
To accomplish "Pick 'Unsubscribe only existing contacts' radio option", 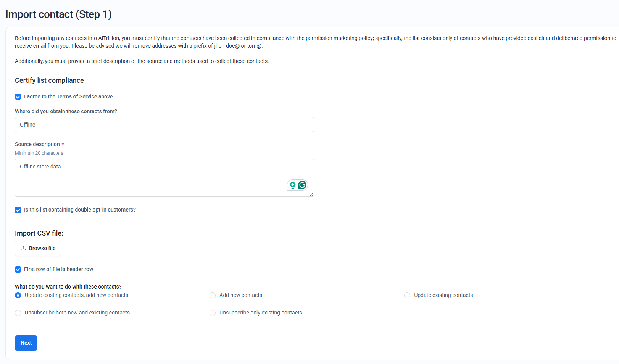I will pos(213,313).
